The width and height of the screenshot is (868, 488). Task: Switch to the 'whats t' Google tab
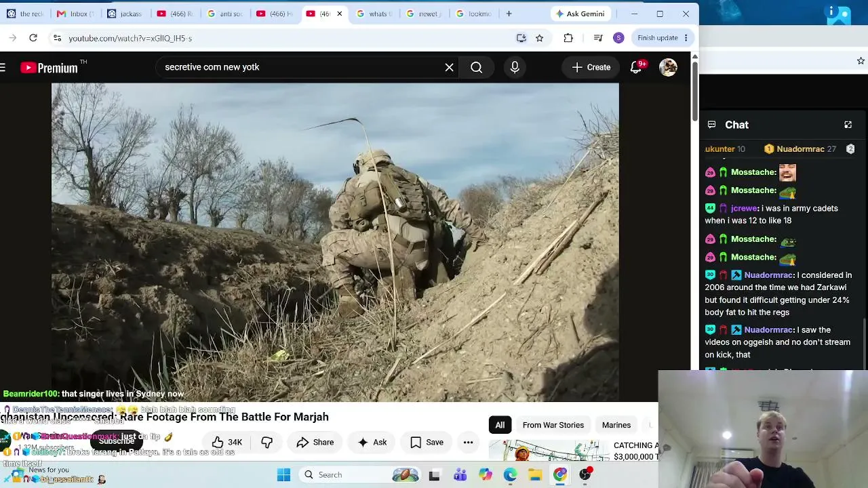[x=375, y=14]
